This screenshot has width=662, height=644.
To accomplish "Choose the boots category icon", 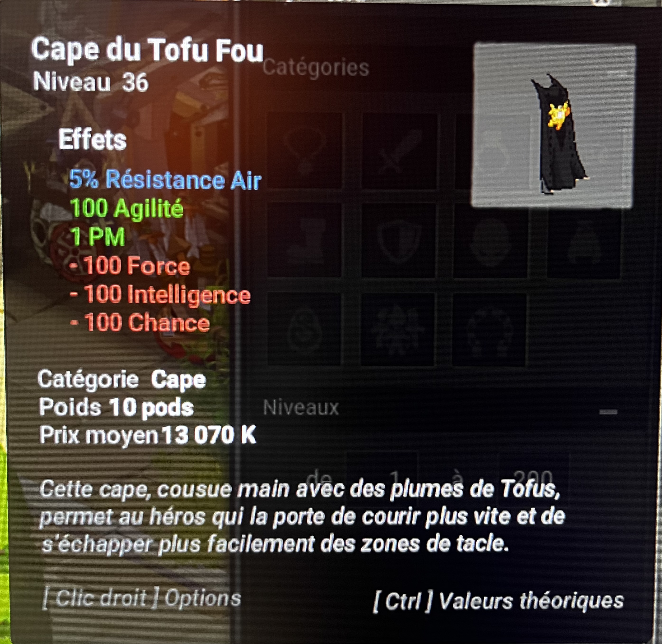I will click(x=304, y=240).
